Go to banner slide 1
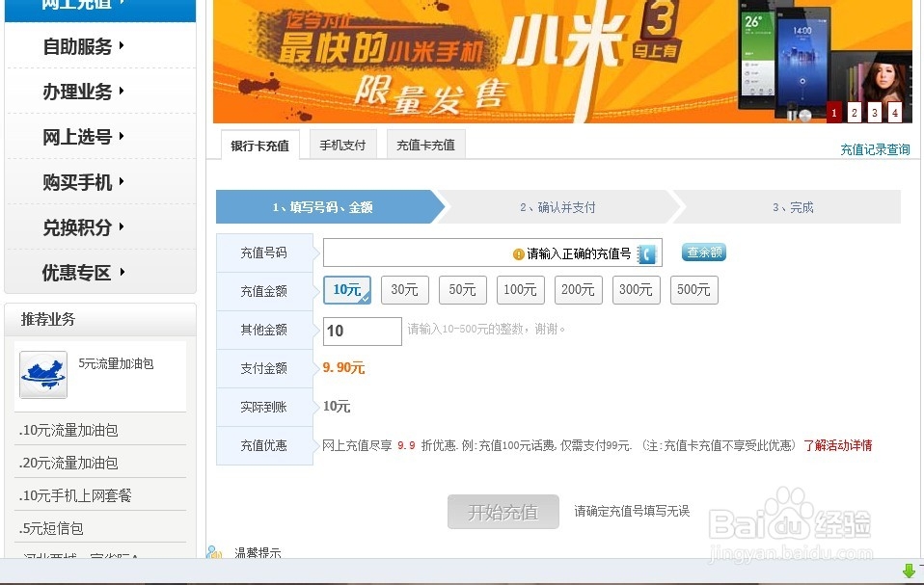The height and width of the screenshot is (585, 924). [x=834, y=112]
